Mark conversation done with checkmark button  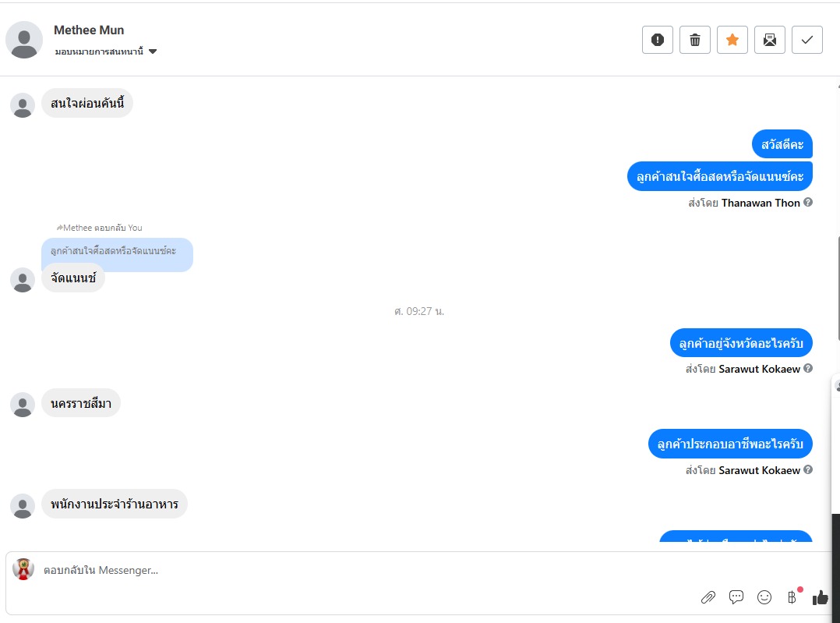(807, 40)
